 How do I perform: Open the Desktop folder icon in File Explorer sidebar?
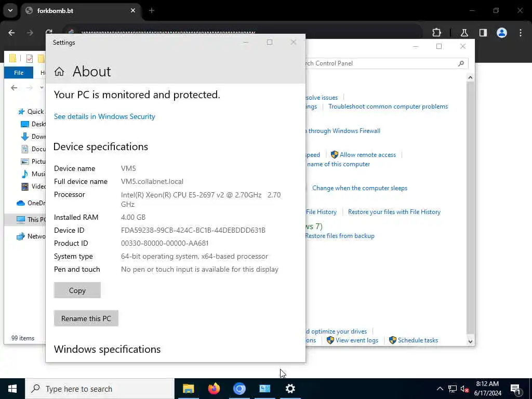point(25,124)
